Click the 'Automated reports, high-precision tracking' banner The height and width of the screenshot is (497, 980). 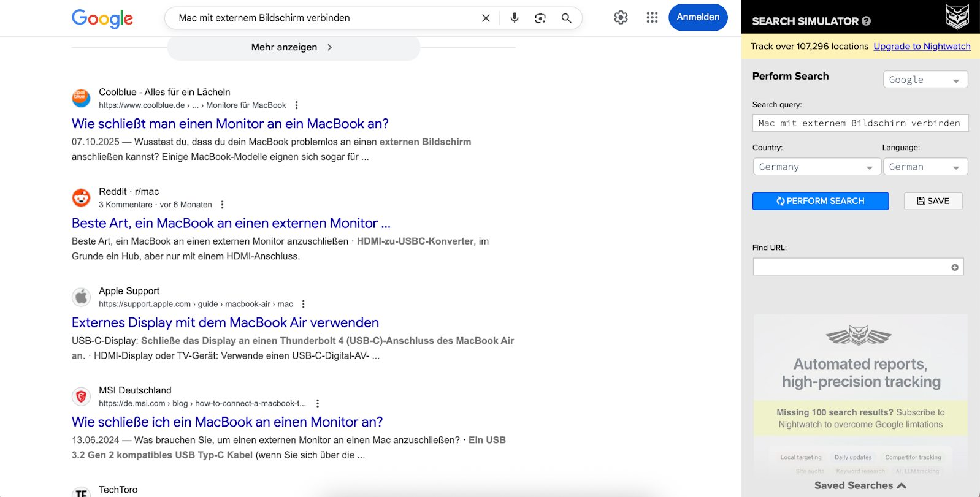(860, 373)
